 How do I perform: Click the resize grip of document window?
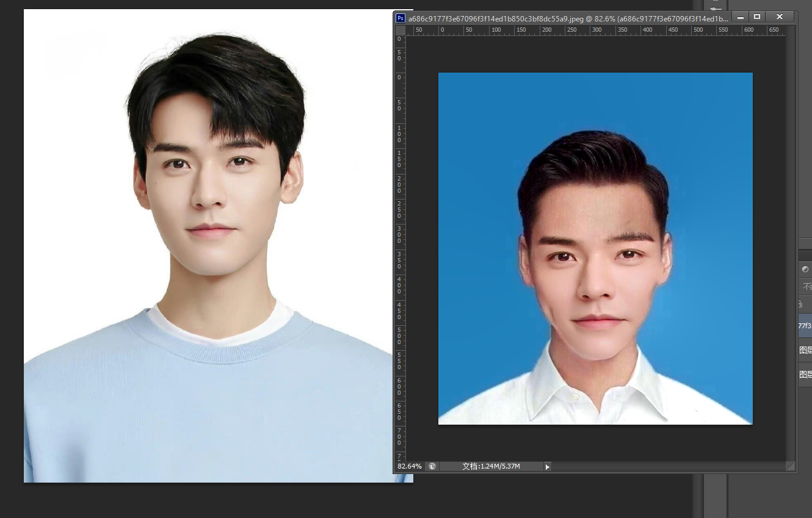coord(791,467)
